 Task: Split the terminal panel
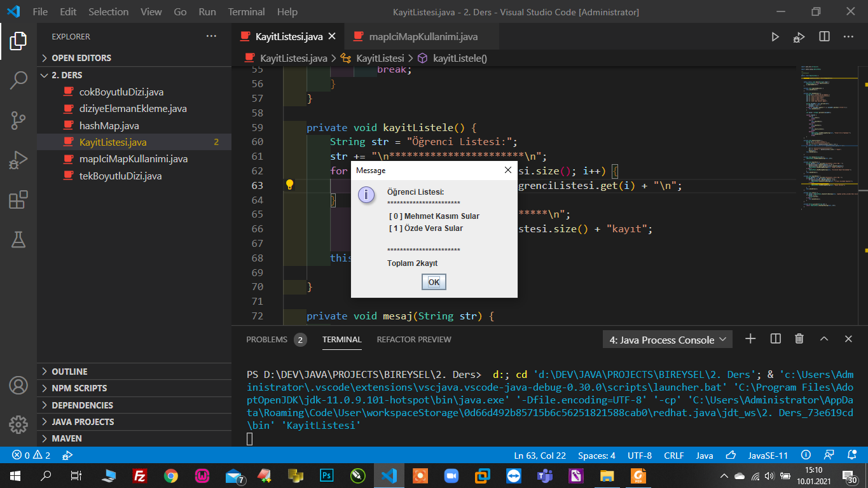click(x=775, y=339)
